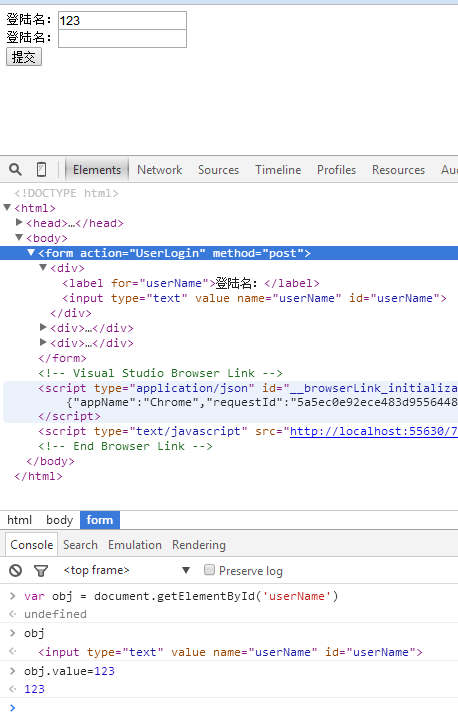This screenshot has height=719, width=458.
Task: Clear the console with the ban icon
Action: click(x=16, y=570)
